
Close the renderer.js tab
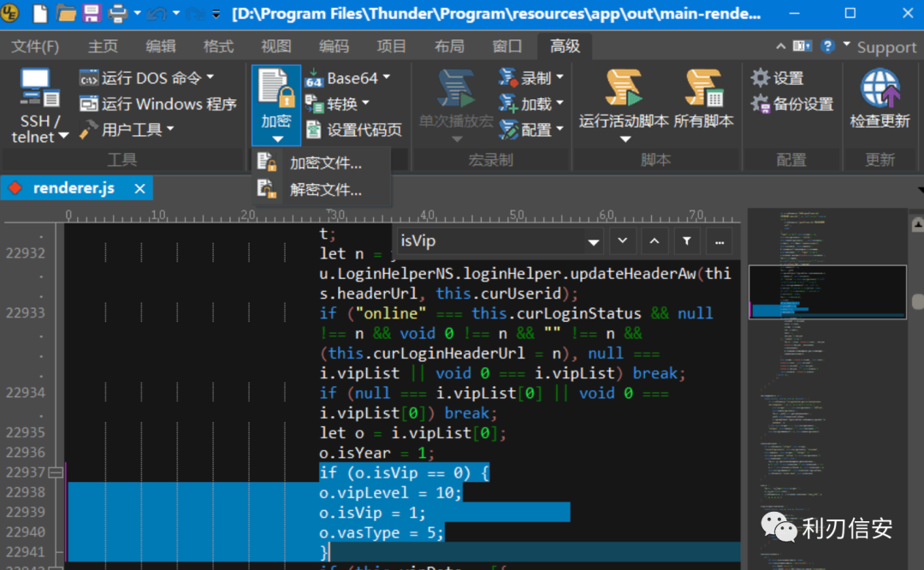tap(139, 188)
